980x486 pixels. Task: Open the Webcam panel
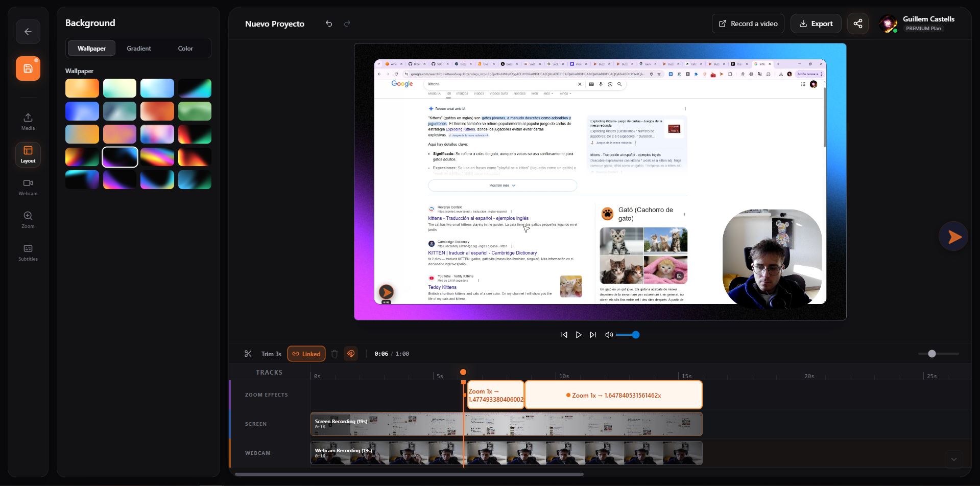click(28, 187)
